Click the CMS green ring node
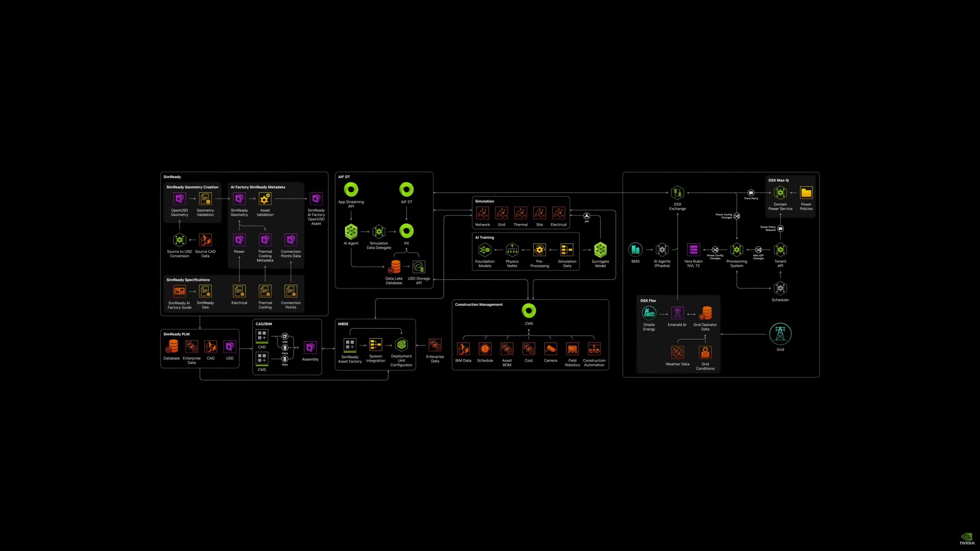980x551 pixels. point(529,311)
